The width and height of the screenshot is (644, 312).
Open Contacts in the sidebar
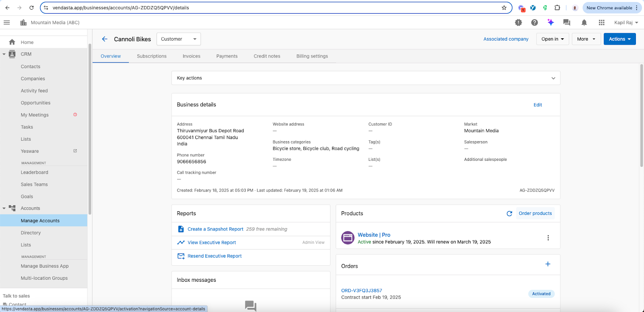click(x=31, y=67)
